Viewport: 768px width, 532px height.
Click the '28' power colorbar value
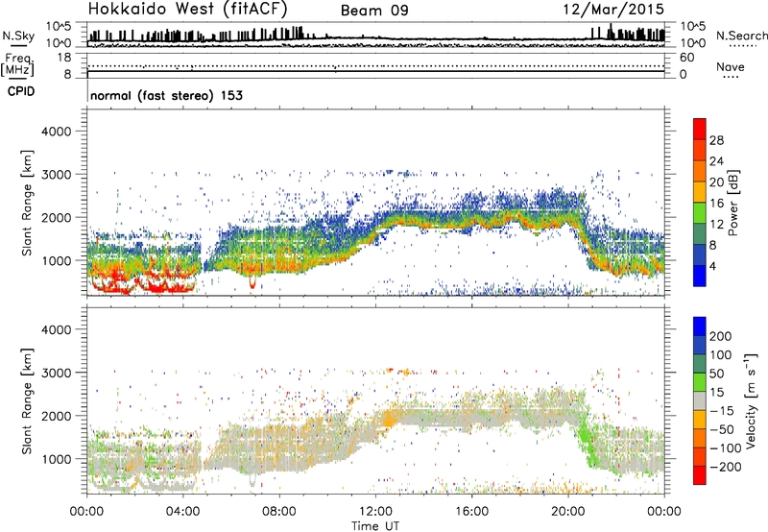tap(716, 140)
